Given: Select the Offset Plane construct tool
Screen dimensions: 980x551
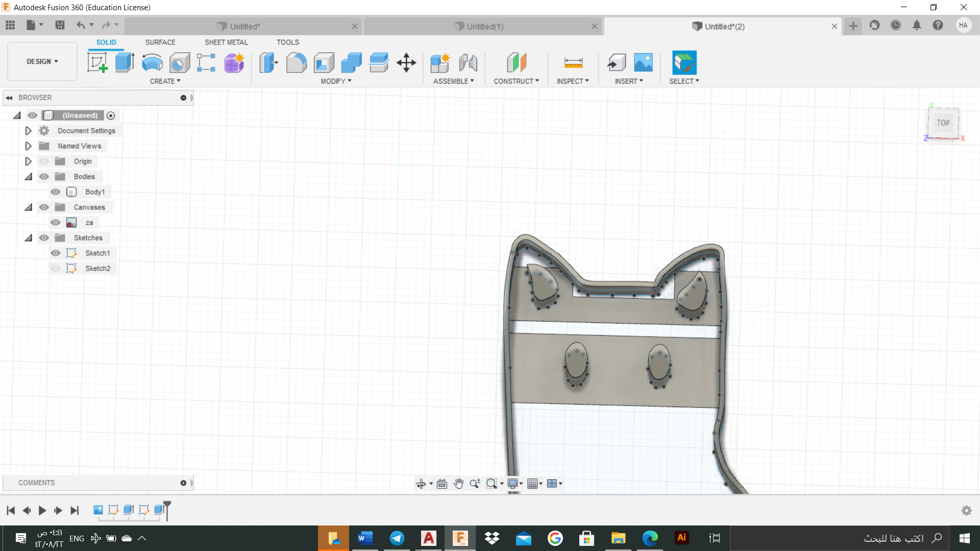Looking at the screenshot, I should coord(517,63).
